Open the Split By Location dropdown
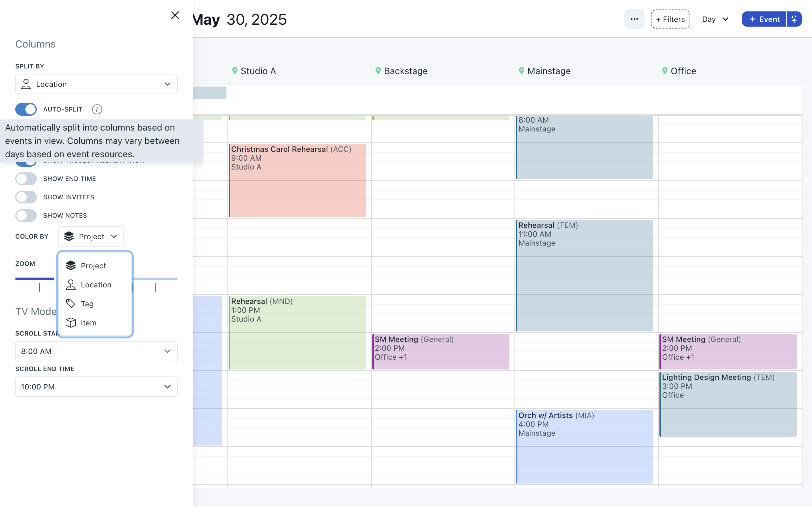This screenshot has width=812, height=507. pos(96,84)
